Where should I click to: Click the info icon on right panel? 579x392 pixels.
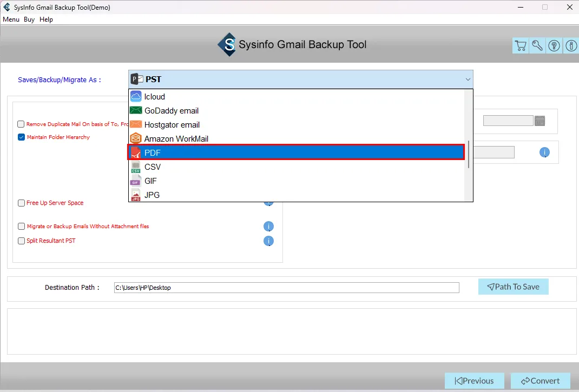point(544,152)
